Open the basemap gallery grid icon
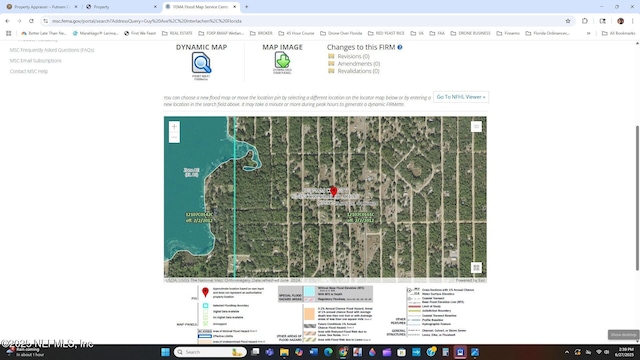The width and height of the screenshot is (640, 360). pos(476,268)
